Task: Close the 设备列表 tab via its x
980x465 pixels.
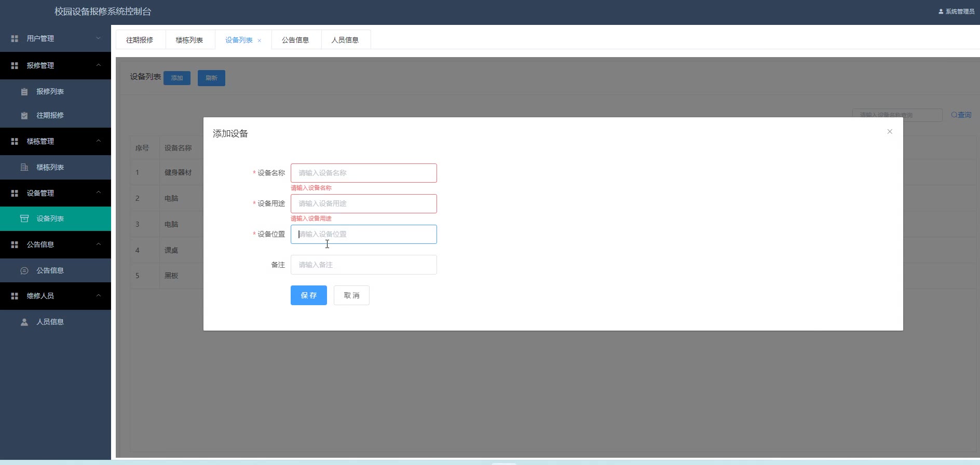Action: pos(260,40)
